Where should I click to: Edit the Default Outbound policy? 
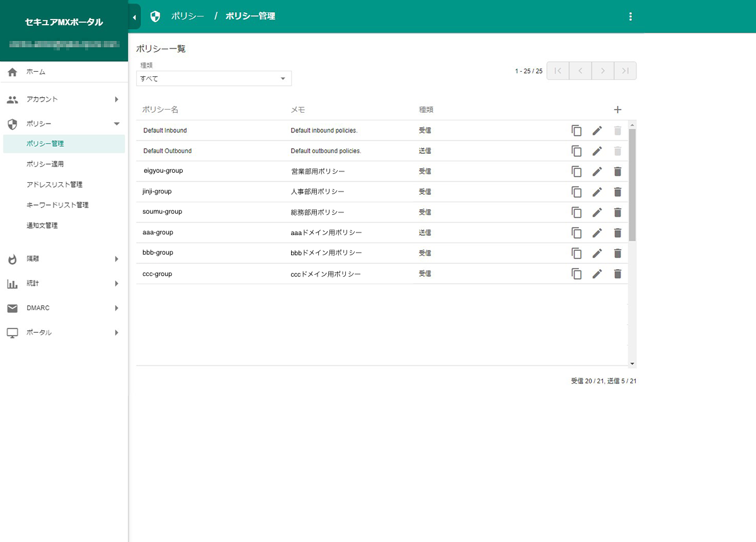pyautogui.click(x=597, y=151)
